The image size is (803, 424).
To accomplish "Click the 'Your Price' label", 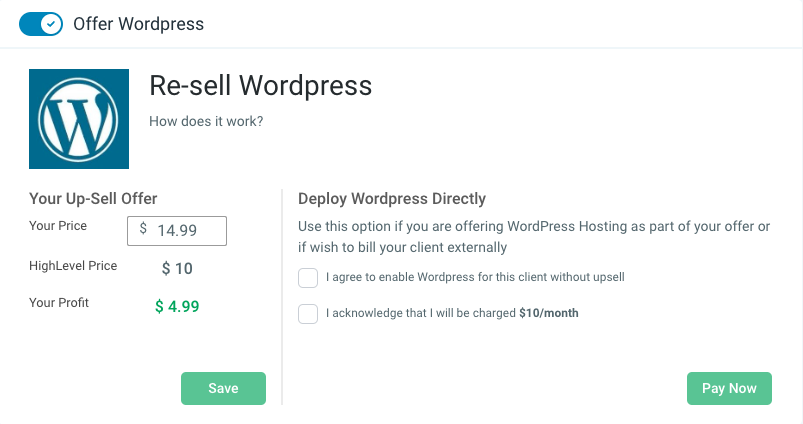I will 58,226.
